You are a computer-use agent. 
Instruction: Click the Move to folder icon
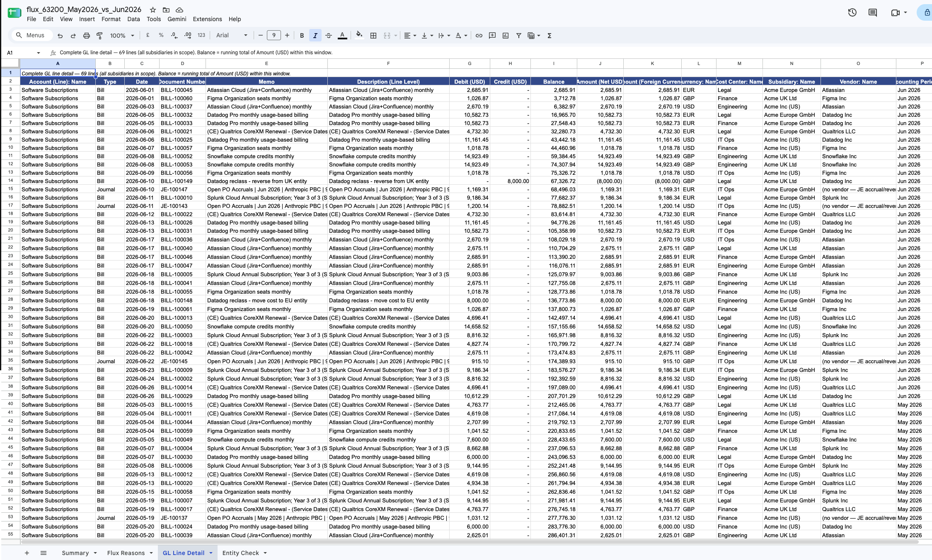tap(166, 10)
